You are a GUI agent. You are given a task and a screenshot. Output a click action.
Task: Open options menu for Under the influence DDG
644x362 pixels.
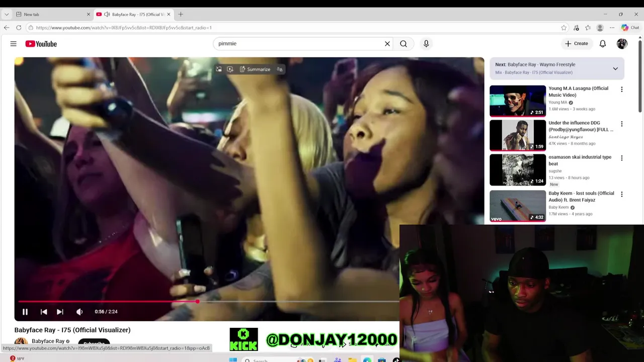click(622, 124)
